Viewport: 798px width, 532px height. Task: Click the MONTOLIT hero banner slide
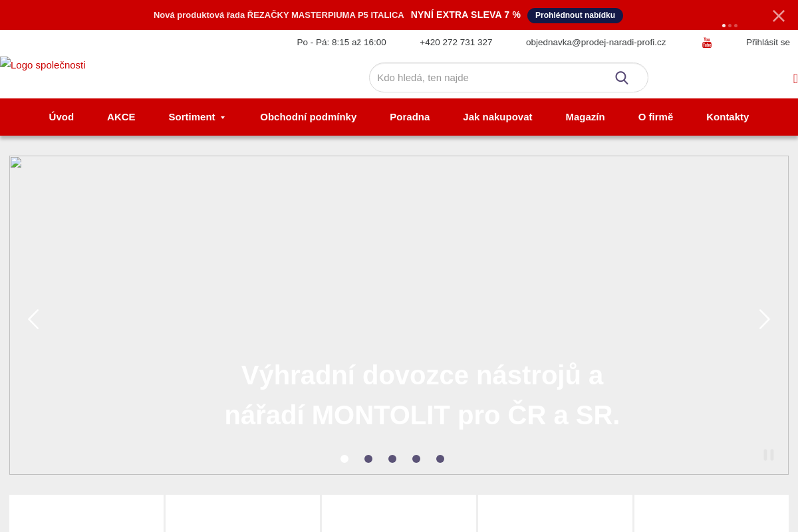(399, 315)
